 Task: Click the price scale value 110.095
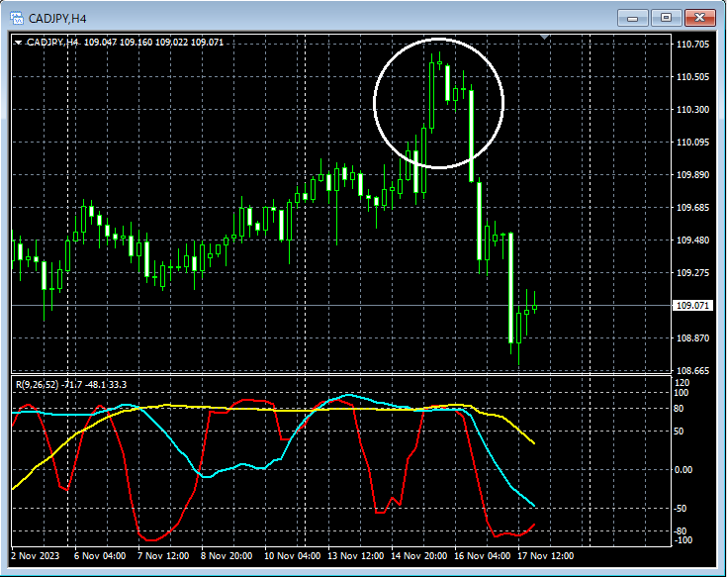tap(692, 142)
